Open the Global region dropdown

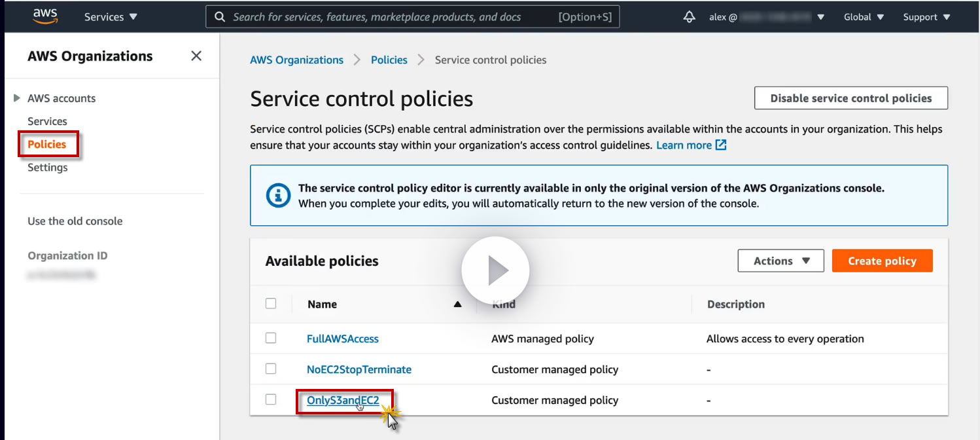tap(864, 17)
